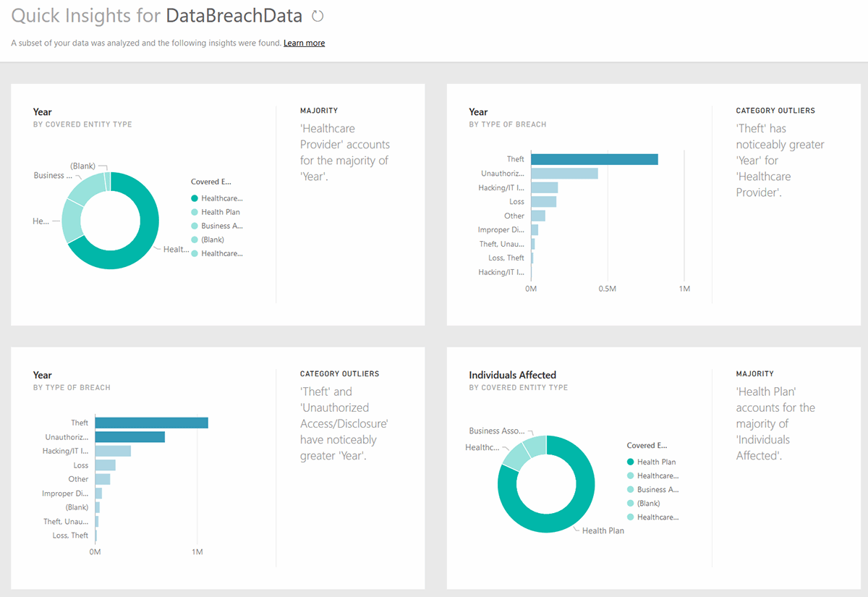Click the DataBreachData title text
The image size is (868, 597).
click(231, 15)
